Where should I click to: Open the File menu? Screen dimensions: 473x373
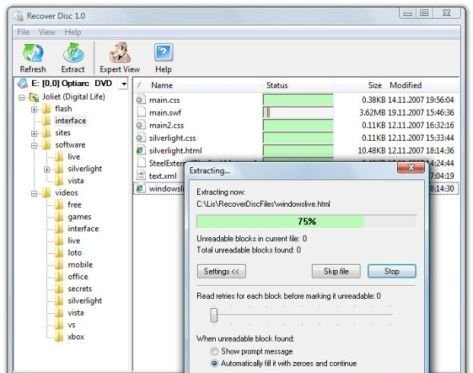point(23,32)
